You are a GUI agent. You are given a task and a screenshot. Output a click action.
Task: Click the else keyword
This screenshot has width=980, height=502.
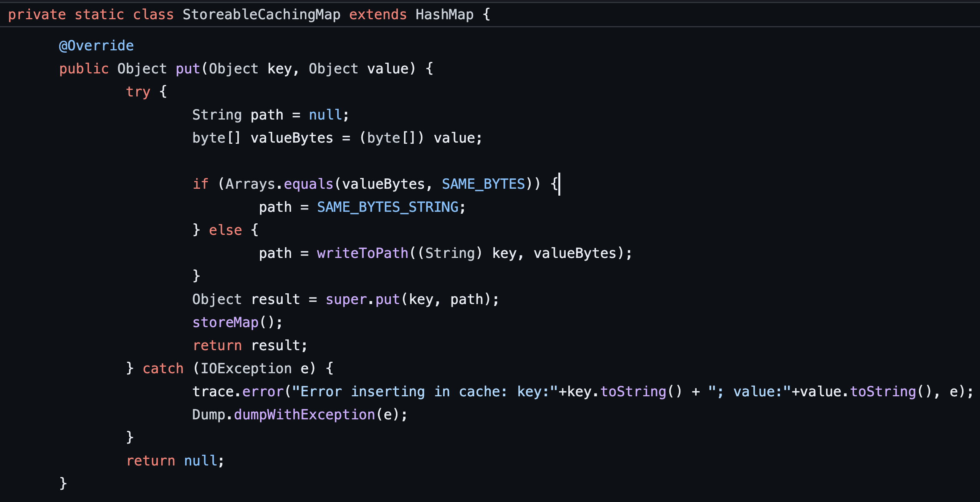point(225,230)
